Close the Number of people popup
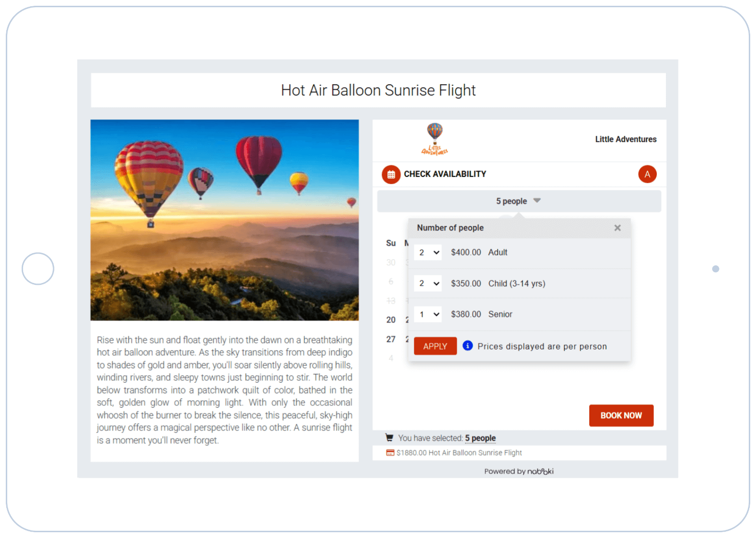This screenshot has width=756, height=538. click(x=617, y=228)
